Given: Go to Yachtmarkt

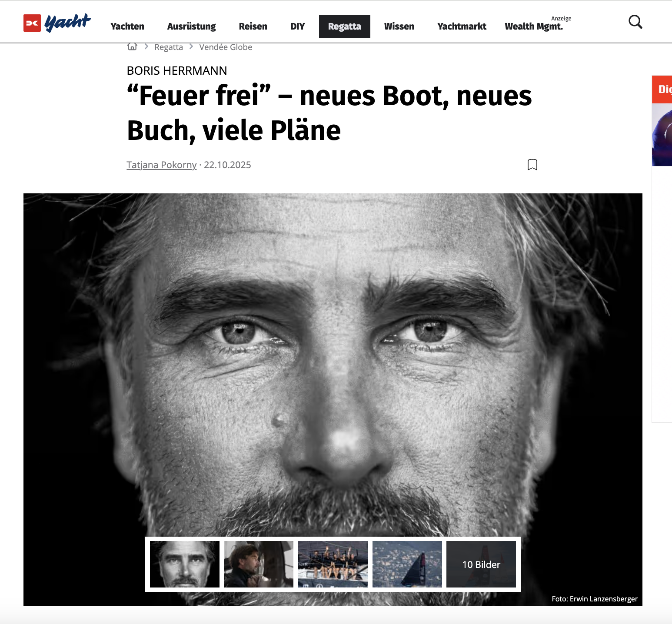Looking at the screenshot, I should coord(462,27).
